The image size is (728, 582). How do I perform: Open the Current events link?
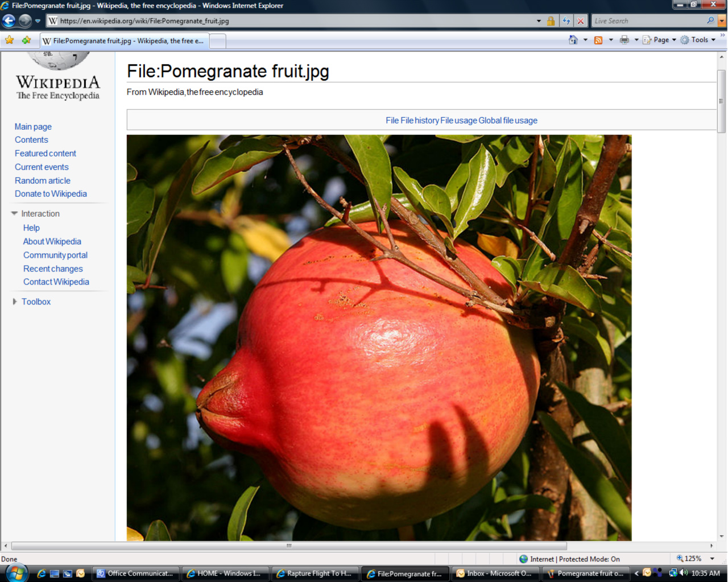point(42,167)
